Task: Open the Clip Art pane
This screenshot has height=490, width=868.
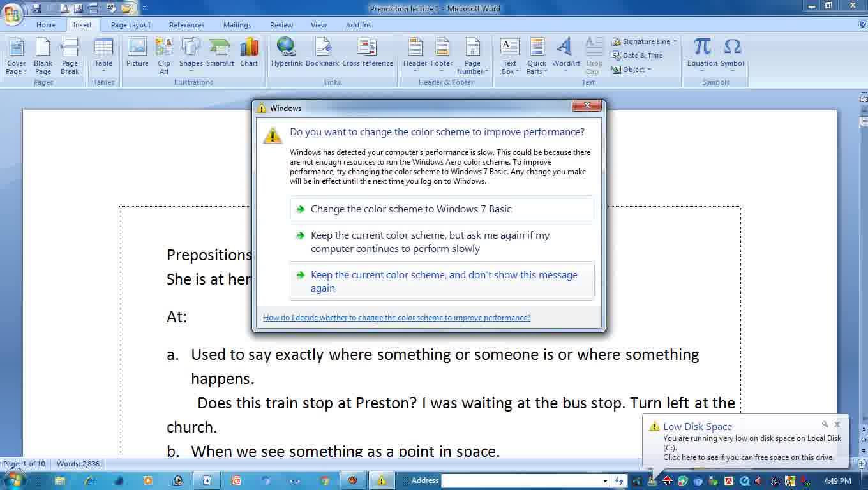Action: (164, 56)
